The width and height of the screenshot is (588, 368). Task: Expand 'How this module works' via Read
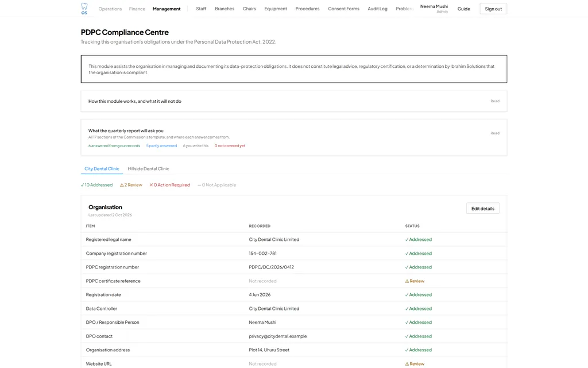click(x=494, y=101)
